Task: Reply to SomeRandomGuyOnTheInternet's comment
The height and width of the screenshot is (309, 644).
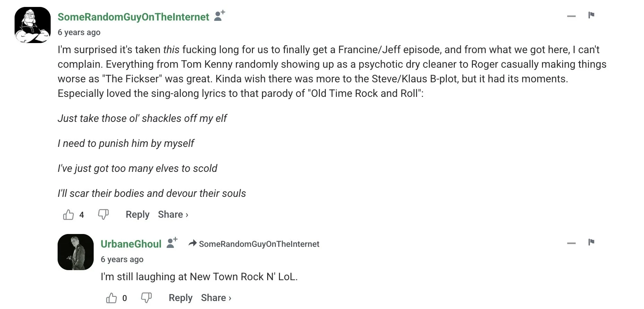Action: tap(137, 215)
